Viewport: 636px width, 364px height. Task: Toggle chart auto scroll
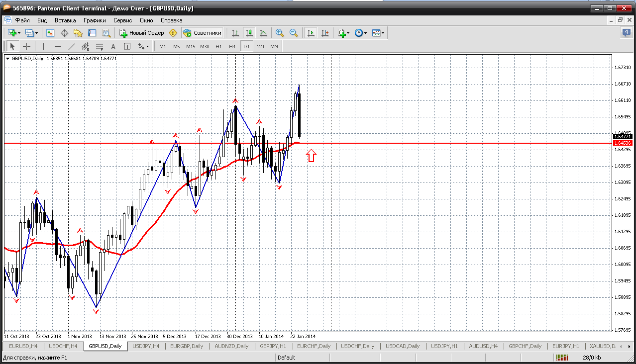point(311,33)
